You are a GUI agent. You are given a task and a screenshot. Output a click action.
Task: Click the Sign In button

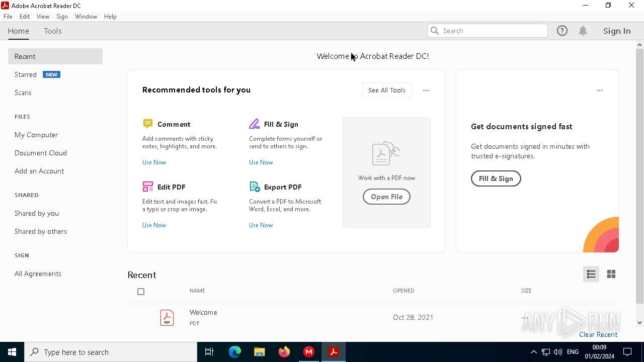(x=617, y=31)
